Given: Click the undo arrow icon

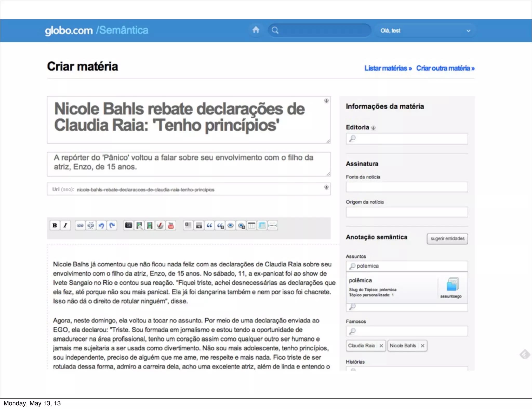Looking at the screenshot, I should (101, 226).
